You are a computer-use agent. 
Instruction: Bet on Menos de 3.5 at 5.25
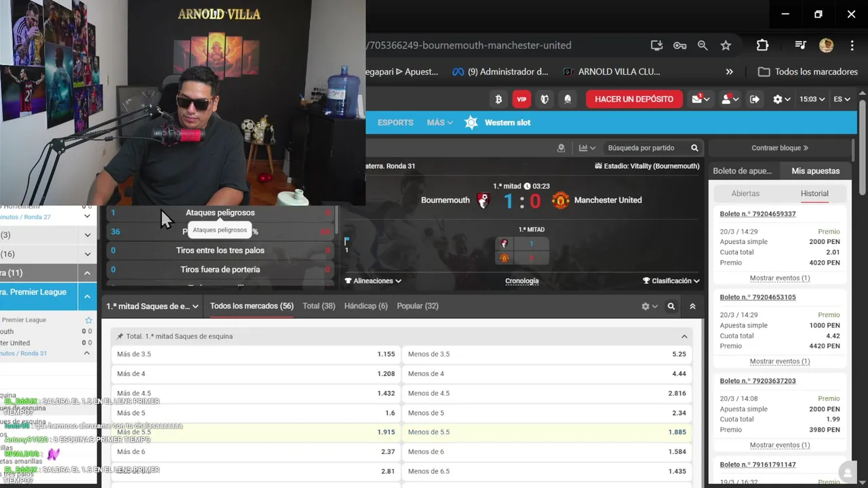click(x=547, y=354)
